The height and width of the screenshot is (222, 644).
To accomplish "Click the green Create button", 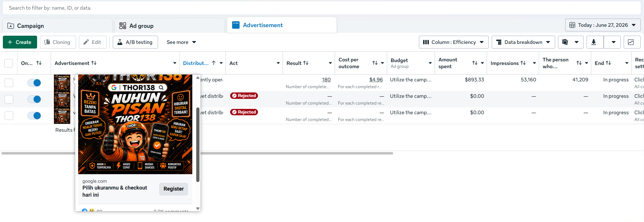I will click(x=20, y=42).
